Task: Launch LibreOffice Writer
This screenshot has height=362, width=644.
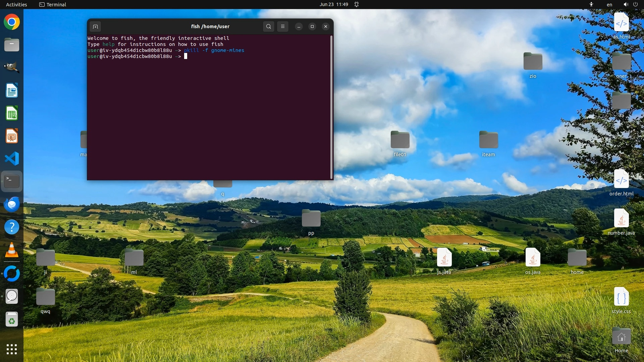Action: (12, 90)
